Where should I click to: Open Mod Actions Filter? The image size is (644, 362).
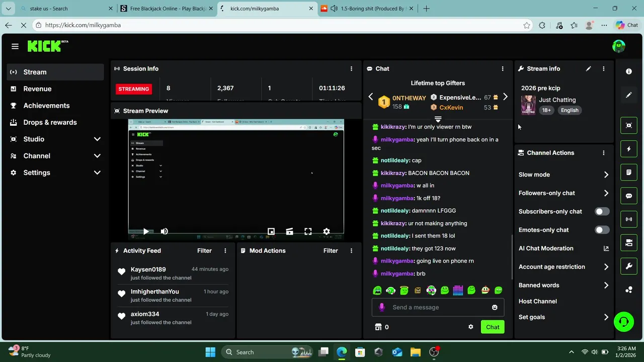[331, 251]
